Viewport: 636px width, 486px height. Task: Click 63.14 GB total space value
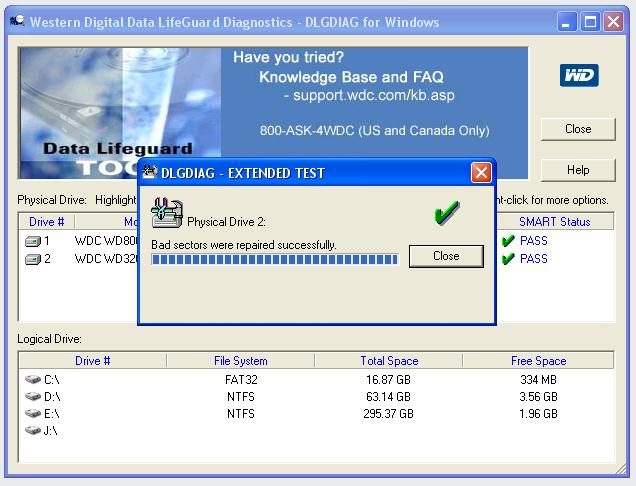click(388, 397)
